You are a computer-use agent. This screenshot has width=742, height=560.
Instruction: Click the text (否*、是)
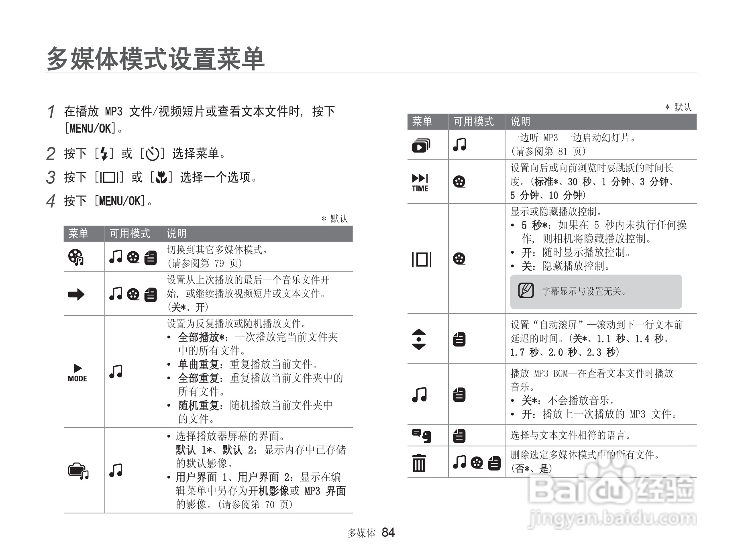(x=532, y=468)
